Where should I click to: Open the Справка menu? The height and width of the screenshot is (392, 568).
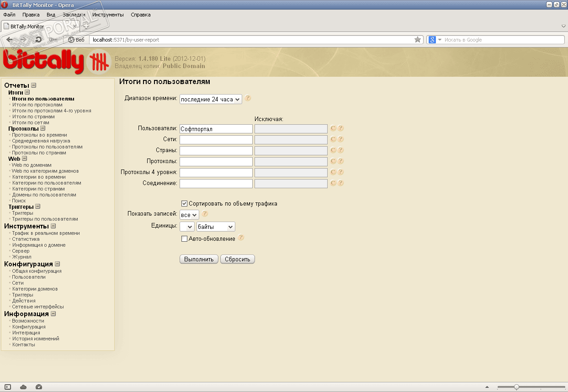point(141,15)
